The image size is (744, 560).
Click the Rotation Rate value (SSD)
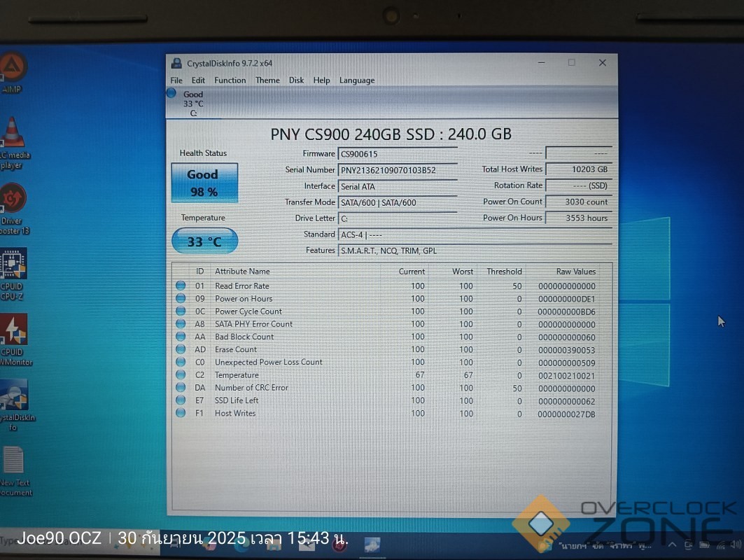pos(579,185)
